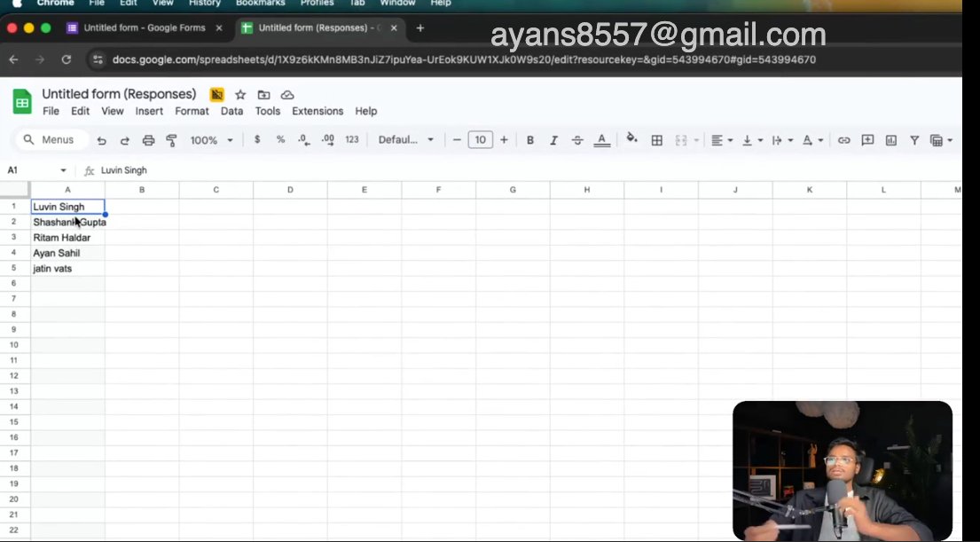
Task: Open text wrapping dropdown
Action: point(782,141)
